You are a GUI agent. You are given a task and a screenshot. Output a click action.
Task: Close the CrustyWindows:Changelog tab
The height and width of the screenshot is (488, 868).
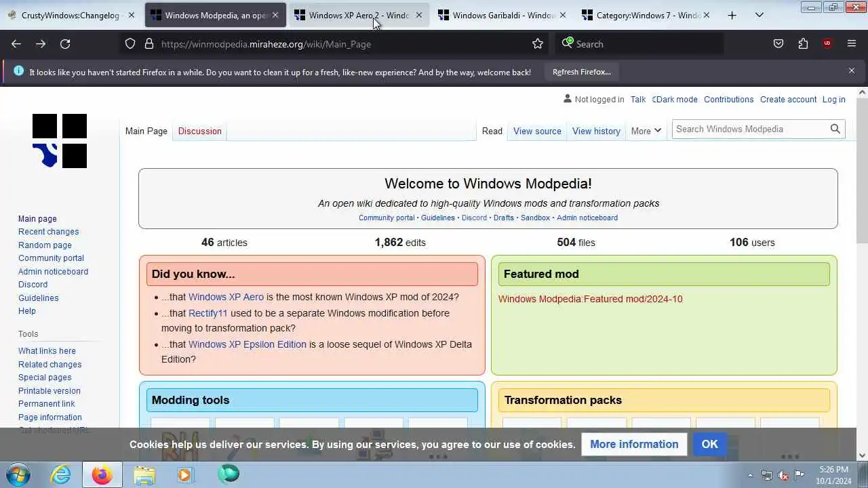(131, 15)
